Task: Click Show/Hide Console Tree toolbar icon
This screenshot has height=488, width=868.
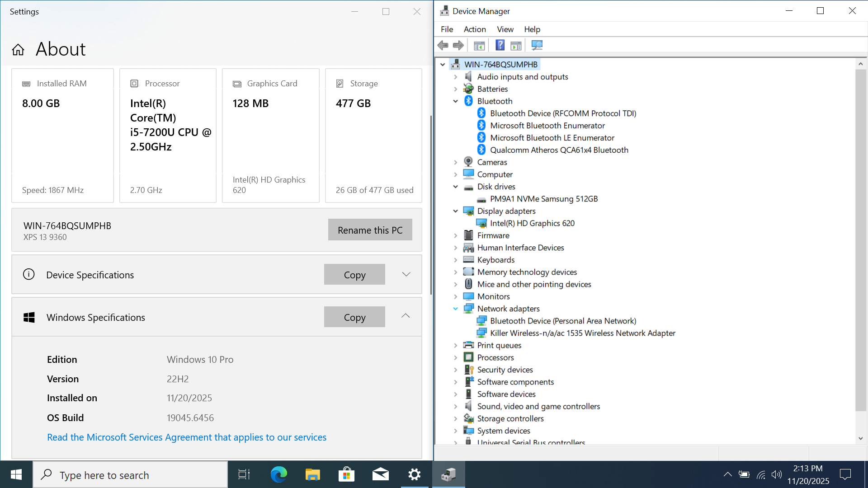Action: click(479, 45)
